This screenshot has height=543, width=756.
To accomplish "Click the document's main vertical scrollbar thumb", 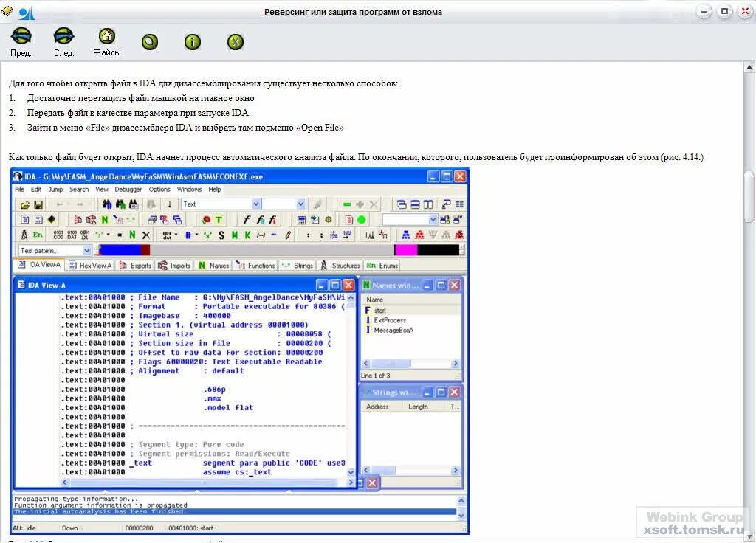I will tap(749, 197).
